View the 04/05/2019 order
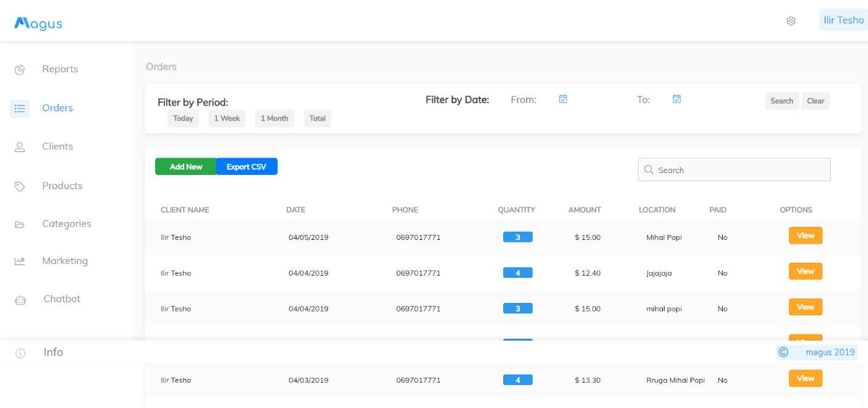The image size is (868, 408). click(x=806, y=236)
